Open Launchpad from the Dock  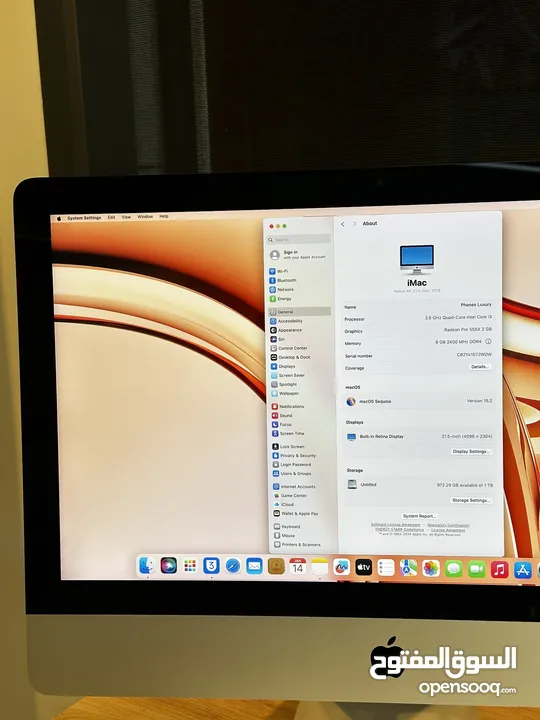click(x=190, y=566)
